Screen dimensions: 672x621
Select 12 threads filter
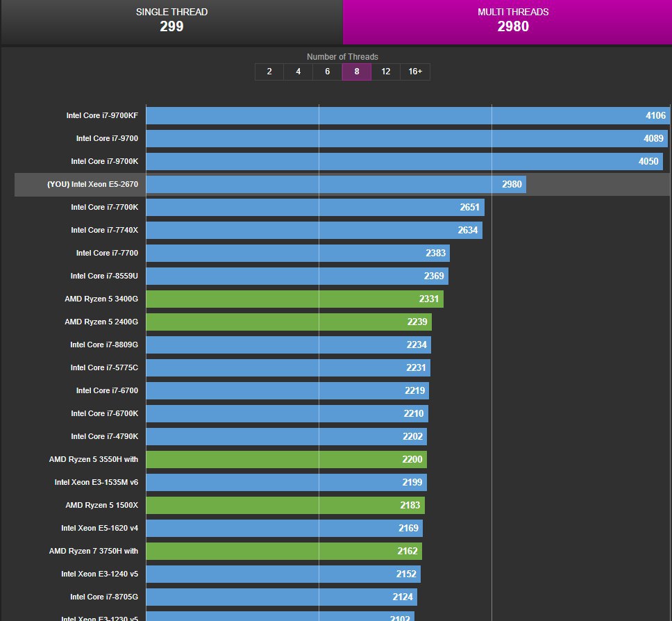point(386,72)
